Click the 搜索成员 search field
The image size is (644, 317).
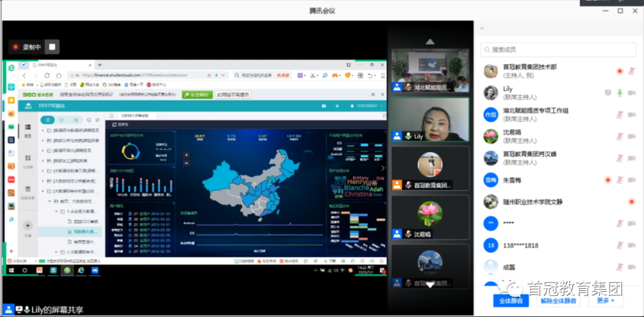[x=559, y=50]
